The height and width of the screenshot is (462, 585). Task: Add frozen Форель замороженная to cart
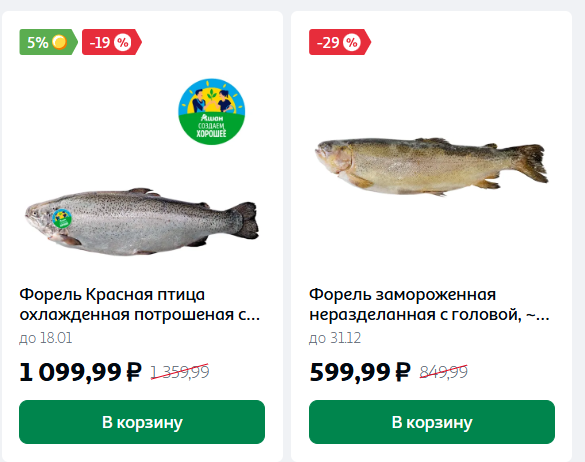[432, 422]
